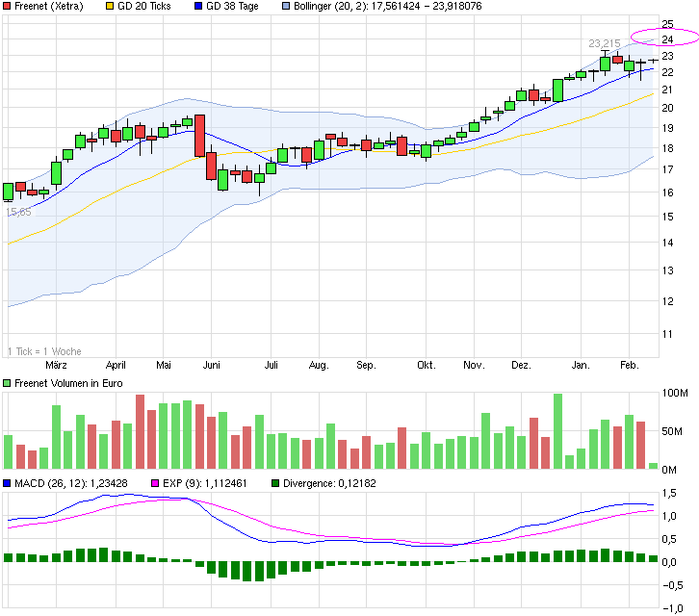Image resolution: width=699 pixels, height=616 pixels.
Task: Click the 'Divergence: 0,12182' label
Action: pos(329,483)
